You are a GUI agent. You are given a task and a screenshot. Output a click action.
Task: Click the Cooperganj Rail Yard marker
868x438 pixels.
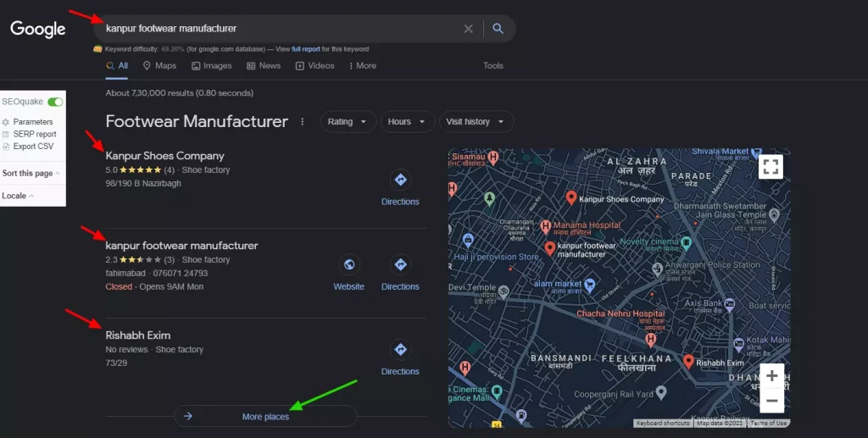pyautogui.click(x=661, y=392)
